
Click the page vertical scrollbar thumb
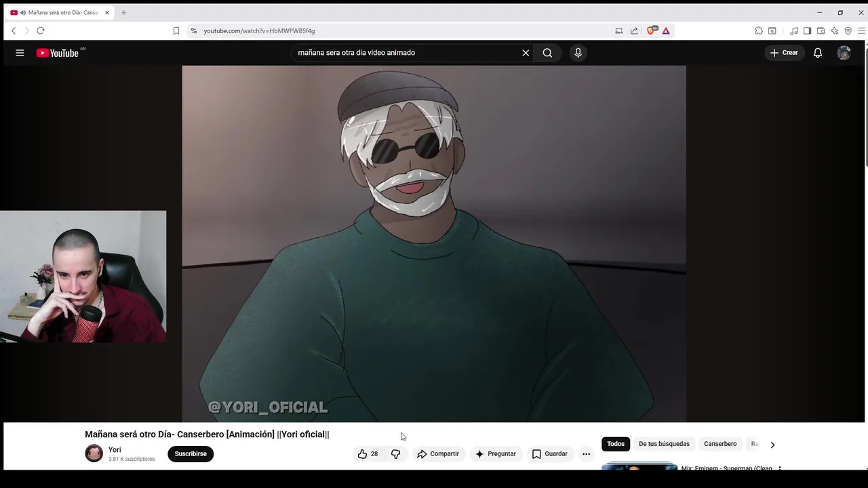865,105
